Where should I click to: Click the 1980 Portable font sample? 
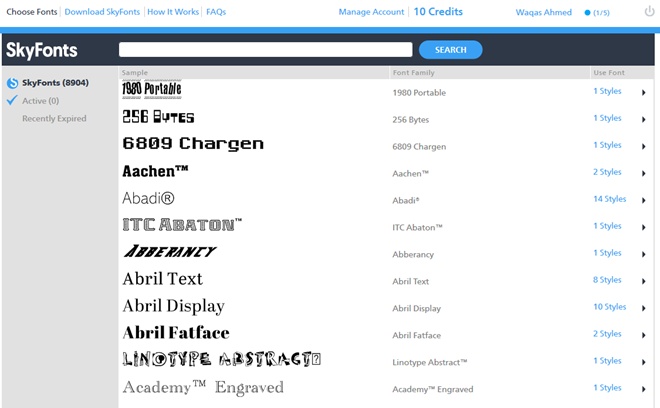coord(152,89)
